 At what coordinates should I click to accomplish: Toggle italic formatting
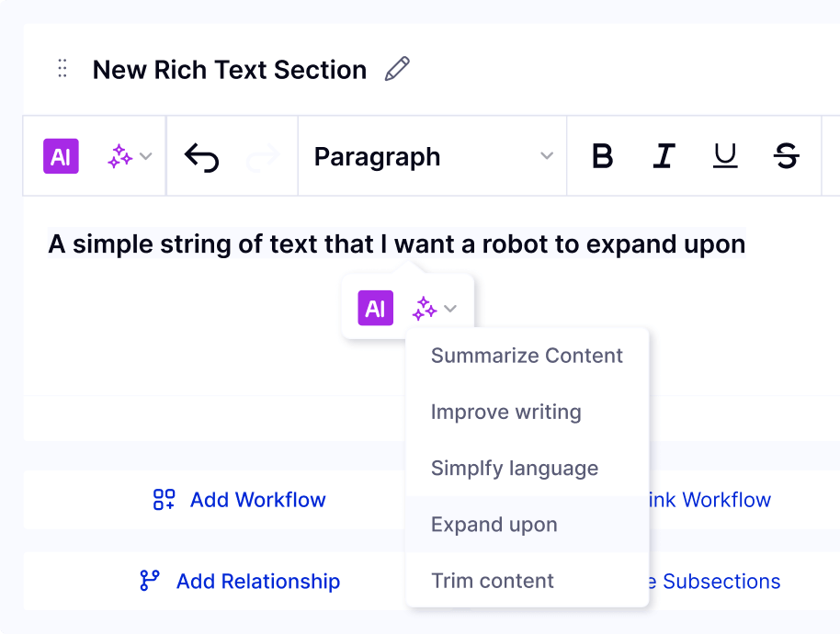664,156
